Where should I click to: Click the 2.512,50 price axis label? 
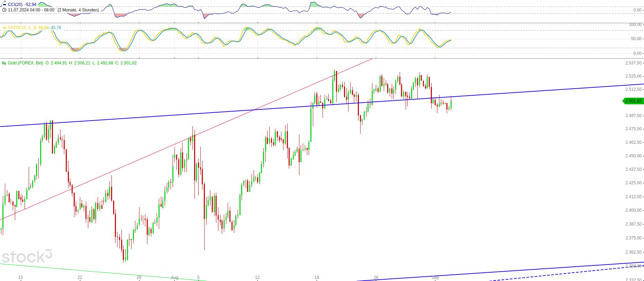634,89
